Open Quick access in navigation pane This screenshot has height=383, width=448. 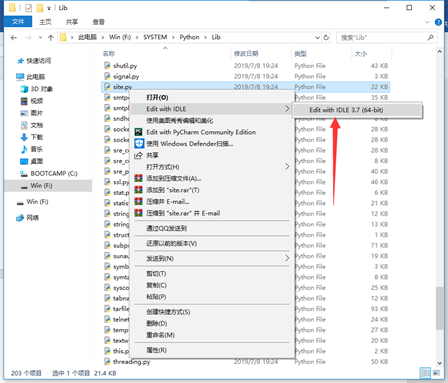click(39, 61)
